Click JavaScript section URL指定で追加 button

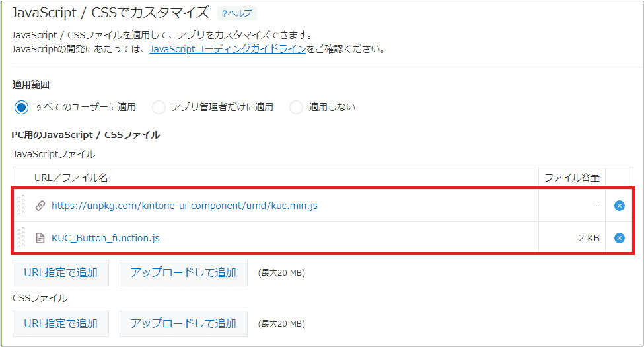click(x=61, y=272)
